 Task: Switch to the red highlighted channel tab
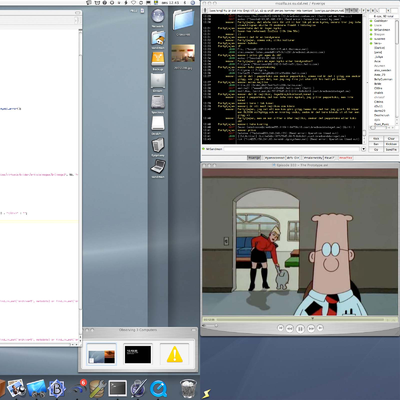[x=346, y=158]
